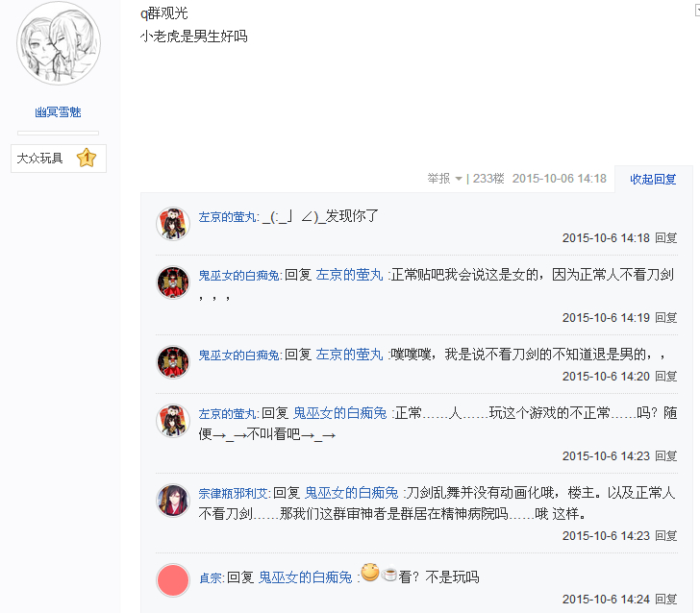This screenshot has height=613, width=700.
Task: Click 左京的萤丸's avatar on the 14:23 comment
Action: click(173, 421)
